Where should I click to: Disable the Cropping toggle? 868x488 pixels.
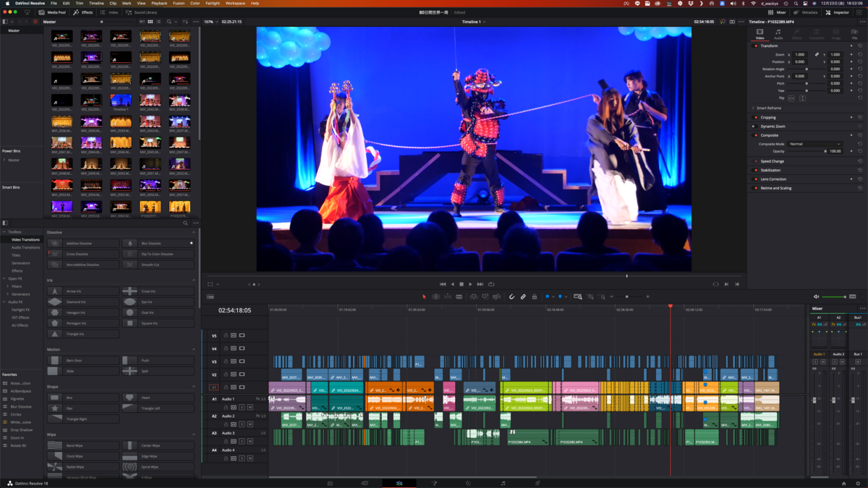point(756,117)
